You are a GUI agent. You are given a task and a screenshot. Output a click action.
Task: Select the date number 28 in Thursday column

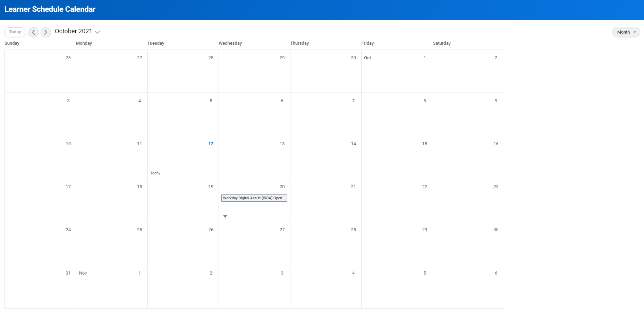(353, 230)
